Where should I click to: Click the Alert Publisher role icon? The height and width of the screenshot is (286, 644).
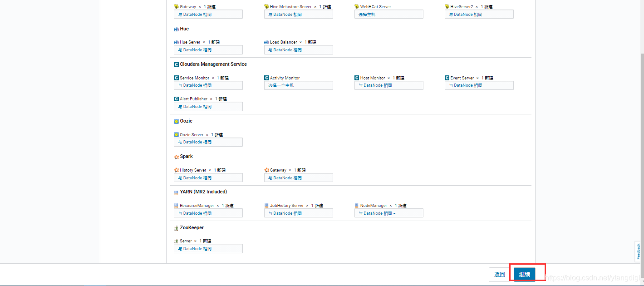[x=176, y=99]
